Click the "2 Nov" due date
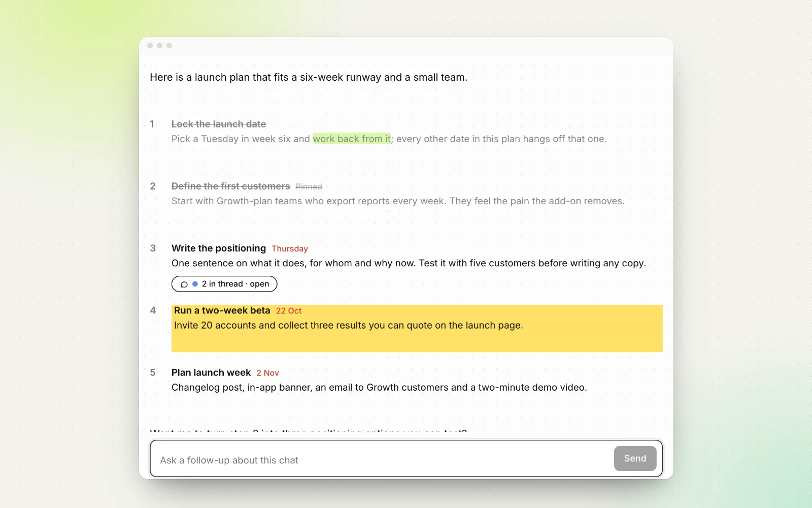The image size is (812, 508). click(x=268, y=373)
